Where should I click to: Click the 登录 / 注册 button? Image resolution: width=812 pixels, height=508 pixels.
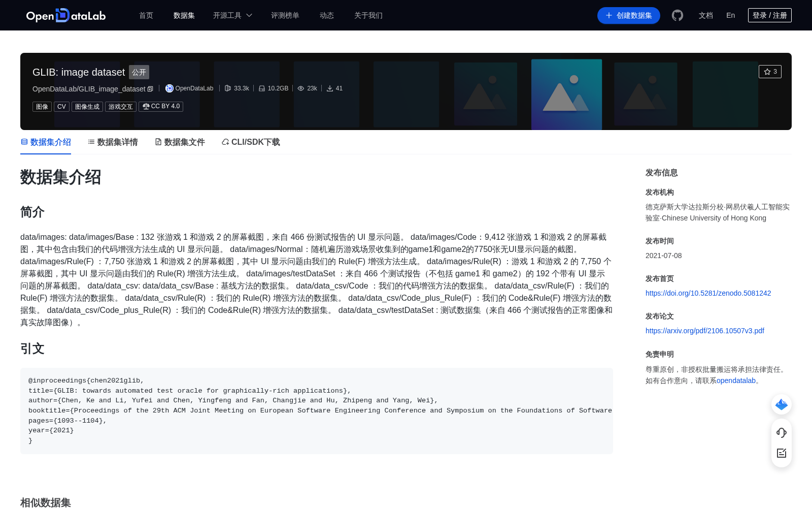point(770,15)
